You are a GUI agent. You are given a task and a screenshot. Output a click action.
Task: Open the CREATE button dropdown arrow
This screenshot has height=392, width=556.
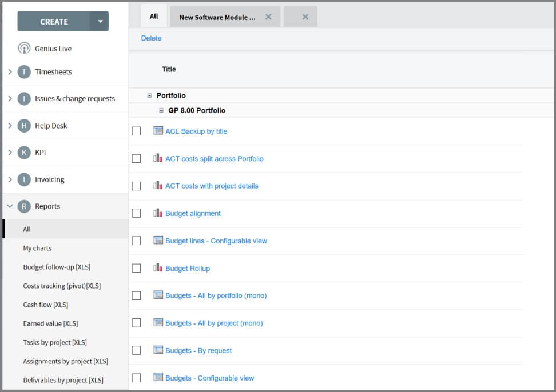[100, 22]
